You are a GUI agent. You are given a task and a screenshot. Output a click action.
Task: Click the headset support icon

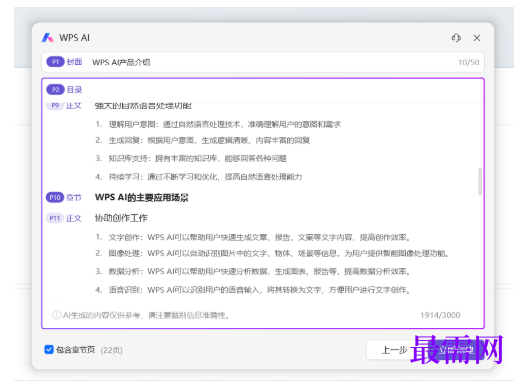click(x=456, y=38)
